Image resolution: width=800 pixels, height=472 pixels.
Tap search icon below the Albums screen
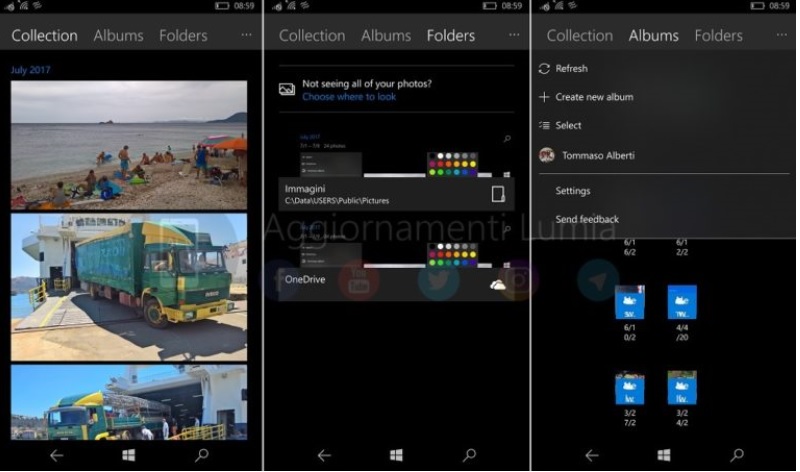click(x=738, y=455)
